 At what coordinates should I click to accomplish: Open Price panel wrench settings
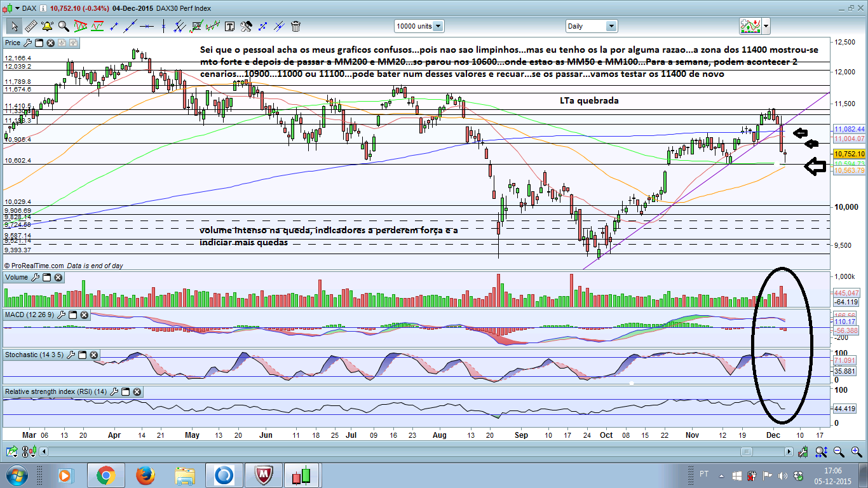click(x=27, y=43)
